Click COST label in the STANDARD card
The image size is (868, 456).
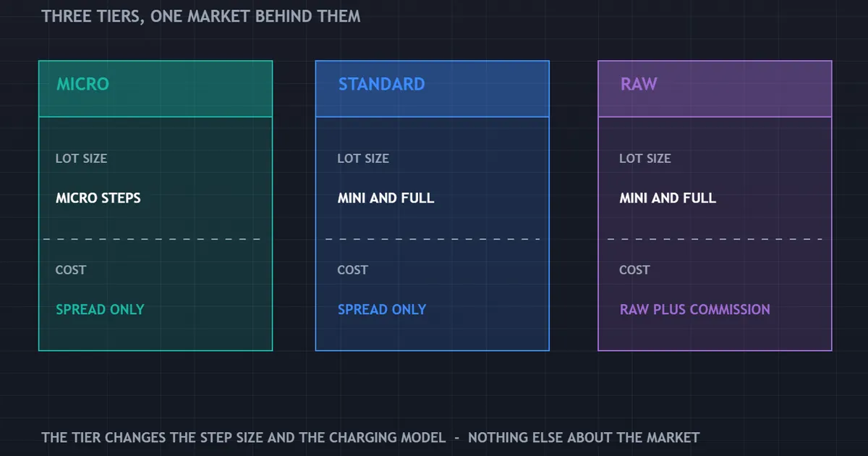352,270
